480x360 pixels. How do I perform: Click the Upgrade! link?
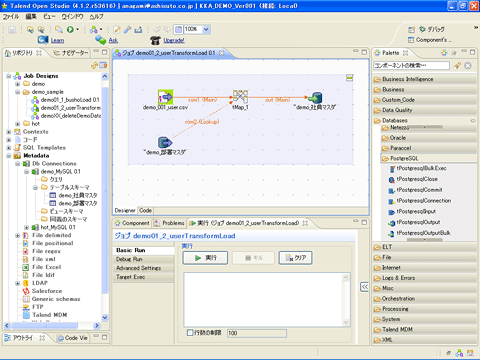tap(174, 40)
